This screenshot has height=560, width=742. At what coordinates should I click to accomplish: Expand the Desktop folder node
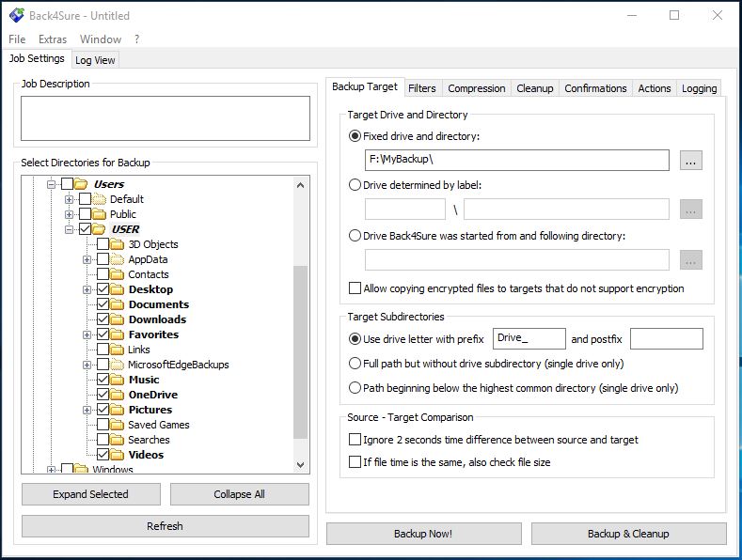[x=87, y=289]
